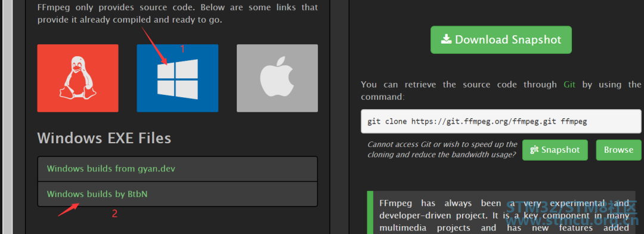Open Windows builds from gyan.dev link

click(111, 168)
